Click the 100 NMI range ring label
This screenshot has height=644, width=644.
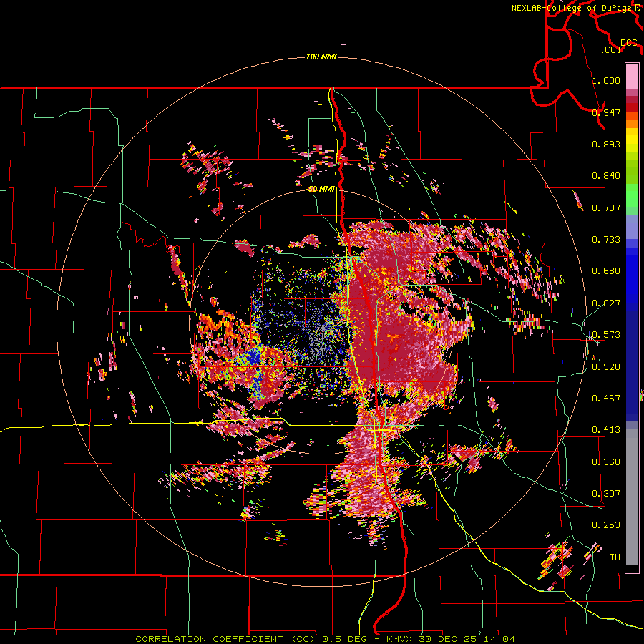(321, 57)
